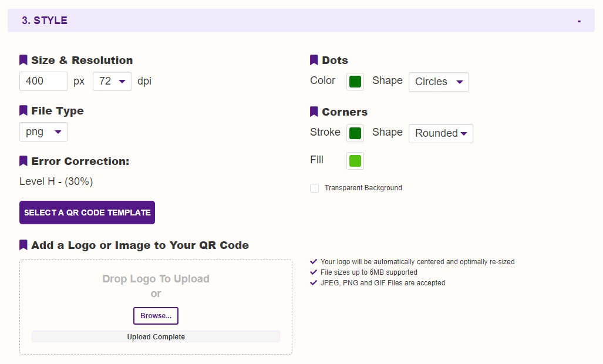Click the Browse... logo upload button
The width and height of the screenshot is (603, 364).
pyautogui.click(x=156, y=316)
